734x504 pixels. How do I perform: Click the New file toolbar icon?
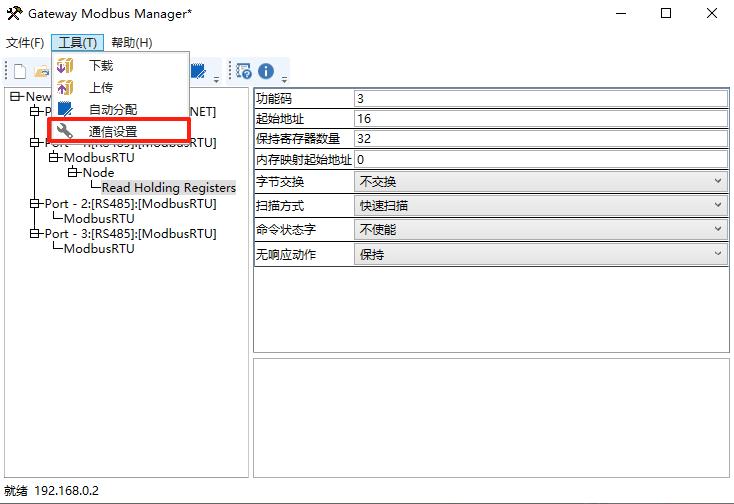click(x=20, y=72)
